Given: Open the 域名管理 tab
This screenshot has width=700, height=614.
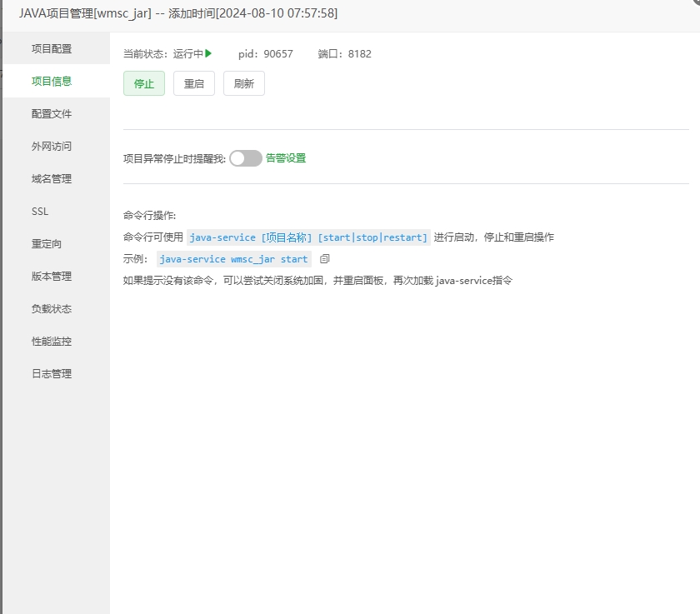Looking at the screenshot, I should (57, 179).
